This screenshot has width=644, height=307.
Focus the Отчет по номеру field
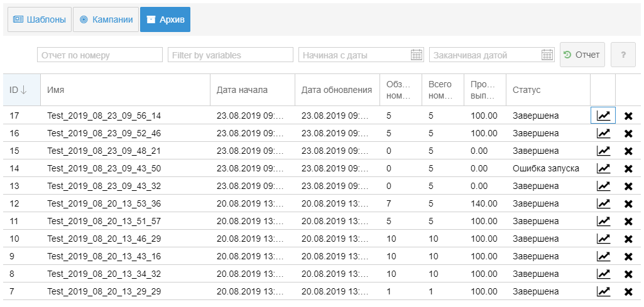[x=99, y=55]
